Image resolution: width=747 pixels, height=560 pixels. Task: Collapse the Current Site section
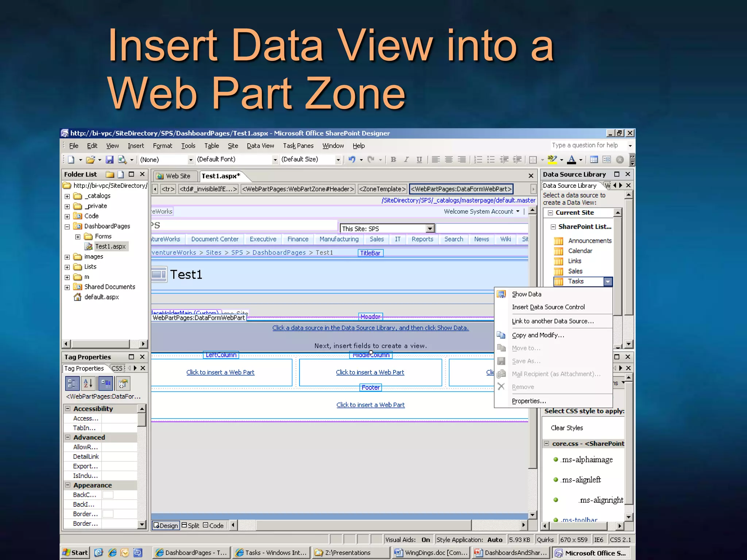[550, 213]
